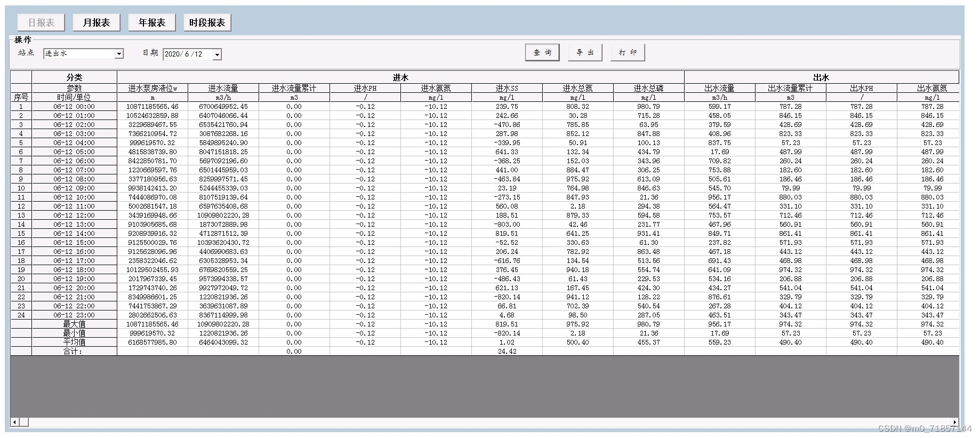980x438 pixels.
Task: Select the 进水 group header
Action: [x=400, y=77]
